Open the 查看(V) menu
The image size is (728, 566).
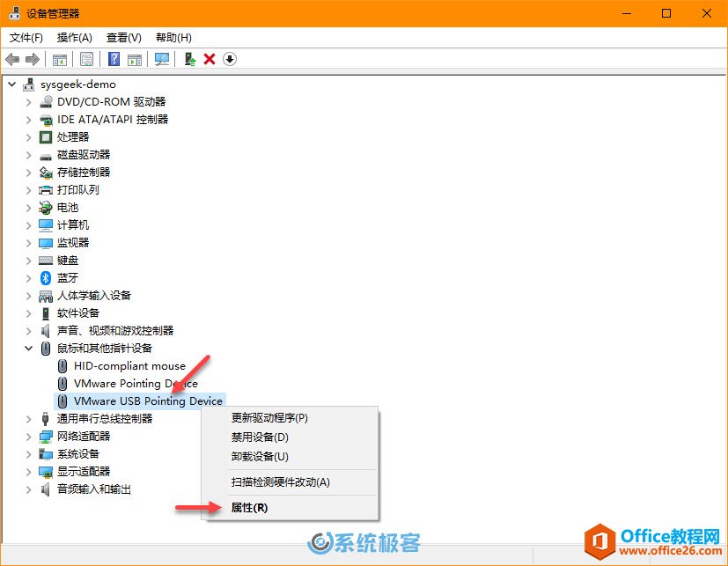click(123, 38)
